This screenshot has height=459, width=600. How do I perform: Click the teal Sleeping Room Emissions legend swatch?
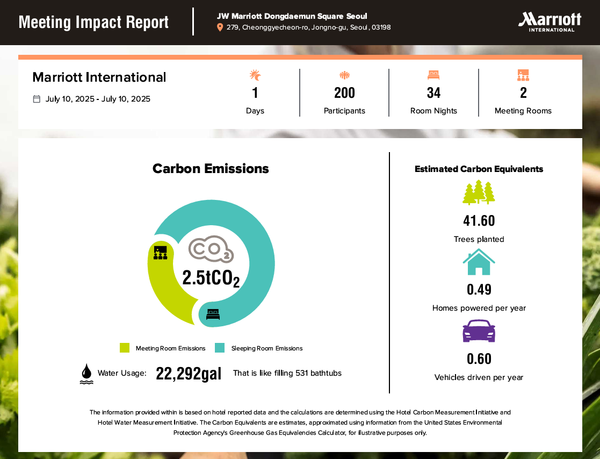click(220, 348)
